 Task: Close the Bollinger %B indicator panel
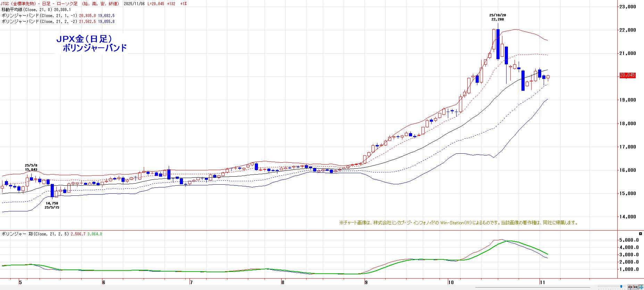coord(641,233)
